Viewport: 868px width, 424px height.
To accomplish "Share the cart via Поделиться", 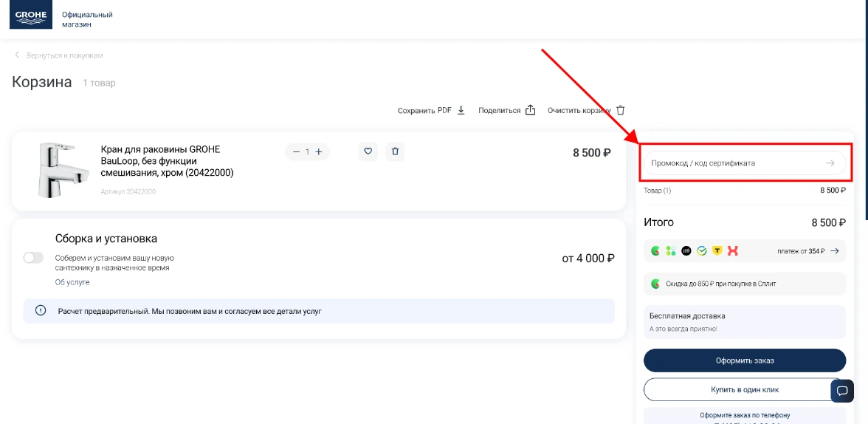I will pos(506,110).
